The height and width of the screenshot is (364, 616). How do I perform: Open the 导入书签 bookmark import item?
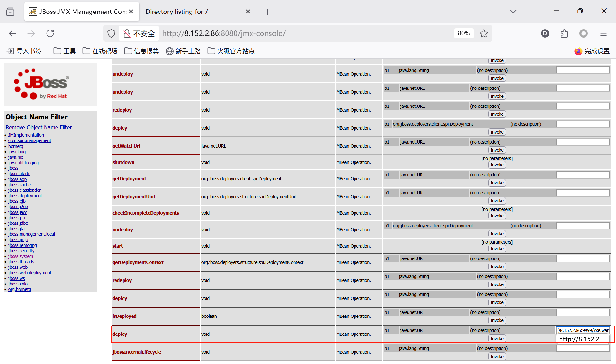click(x=27, y=51)
